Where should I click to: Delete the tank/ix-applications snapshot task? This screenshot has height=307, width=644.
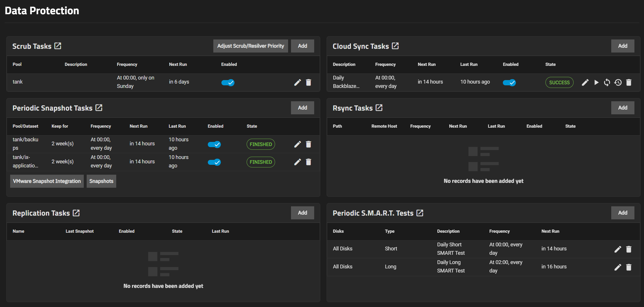point(309,162)
